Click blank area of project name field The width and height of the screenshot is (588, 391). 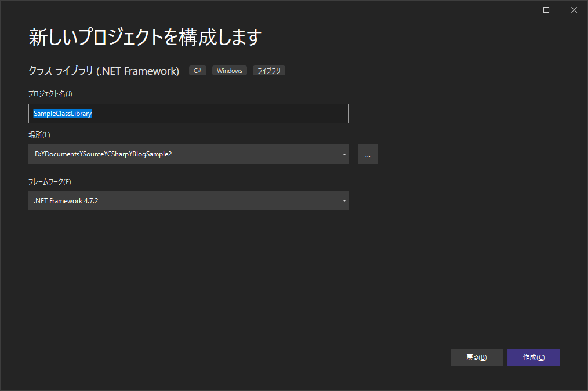coord(232,114)
